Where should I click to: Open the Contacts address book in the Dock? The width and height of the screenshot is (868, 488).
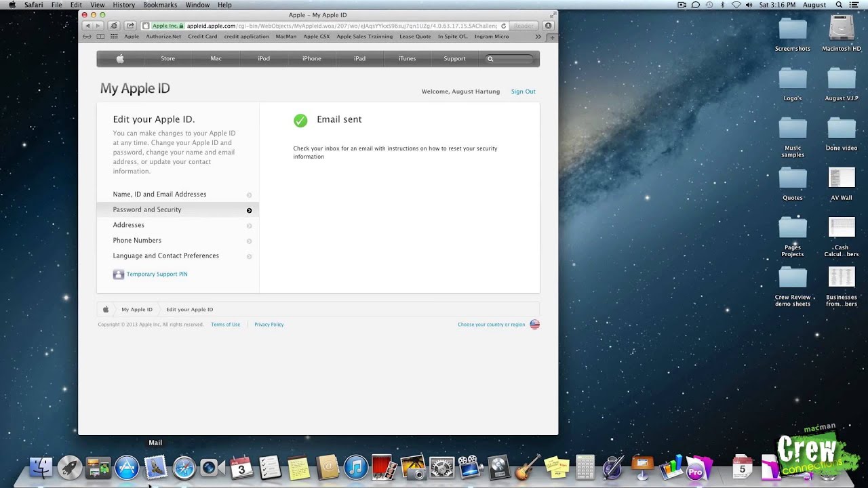click(327, 468)
